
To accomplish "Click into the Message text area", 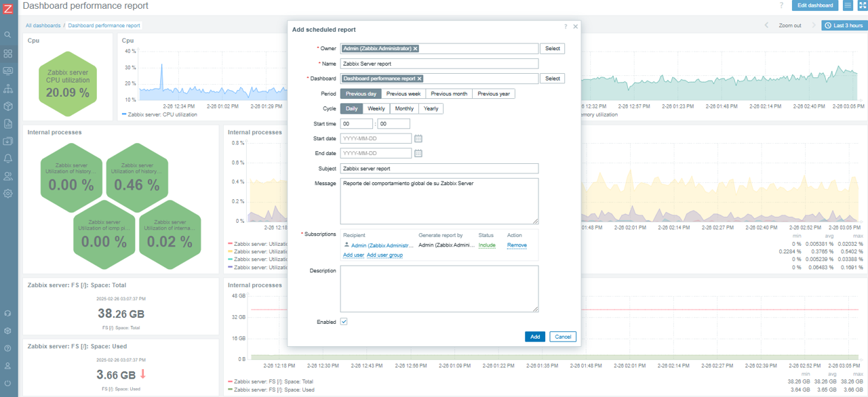I will (x=439, y=201).
